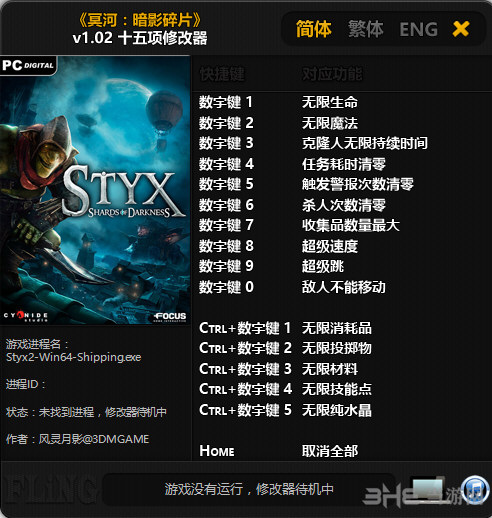Click 取消全部 to cancel all cheats
Image resolution: width=492 pixels, height=518 pixels.
click(x=330, y=451)
